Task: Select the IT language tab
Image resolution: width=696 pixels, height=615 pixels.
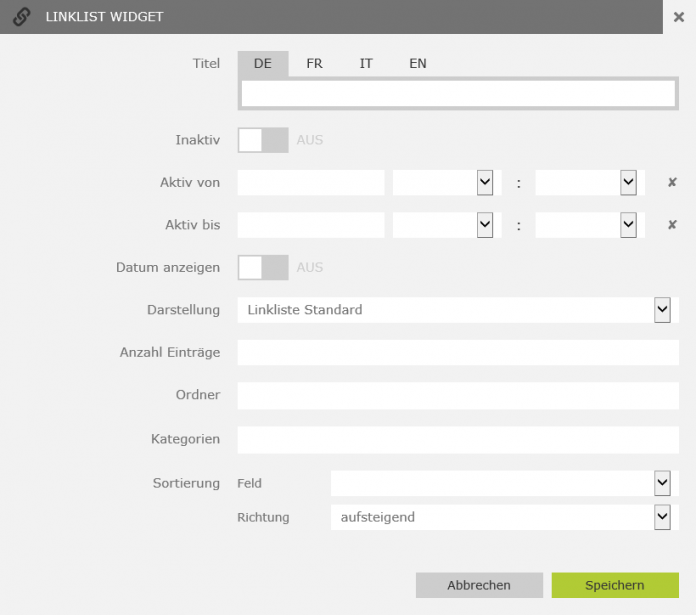Action: click(x=366, y=63)
